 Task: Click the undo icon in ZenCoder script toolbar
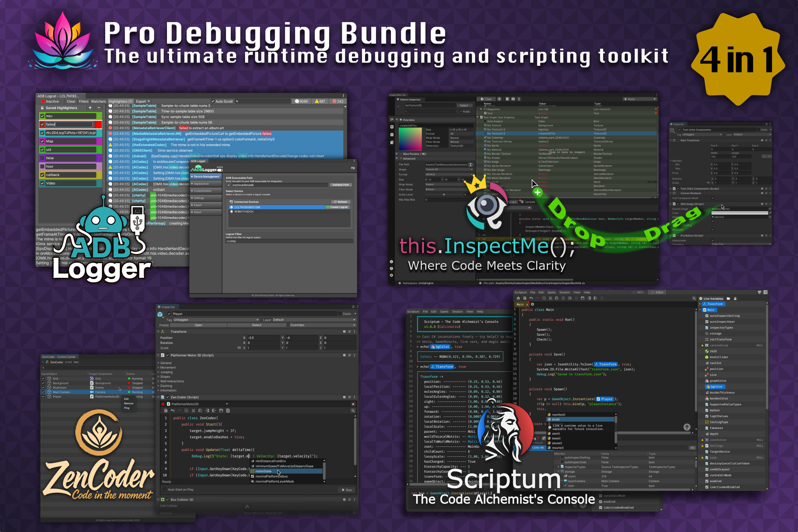pos(173,410)
